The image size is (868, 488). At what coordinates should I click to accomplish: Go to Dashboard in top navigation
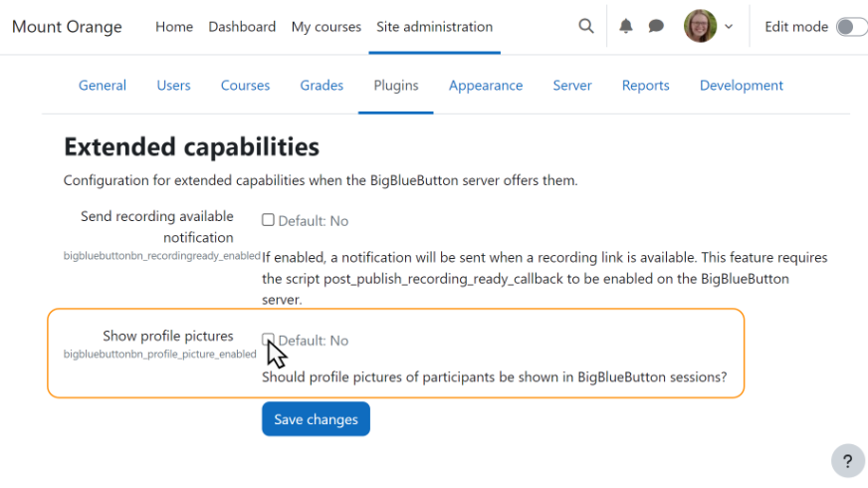click(242, 27)
